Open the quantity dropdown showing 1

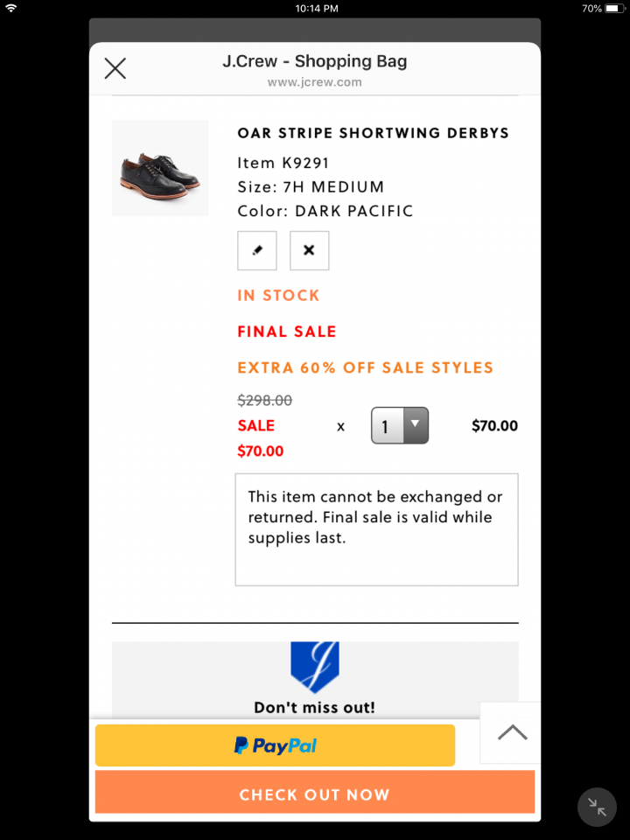click(400, 426)
